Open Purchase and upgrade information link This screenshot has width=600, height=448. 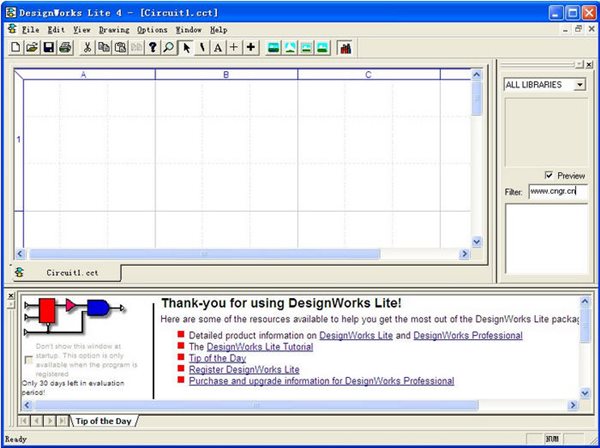tap(321, 381)
